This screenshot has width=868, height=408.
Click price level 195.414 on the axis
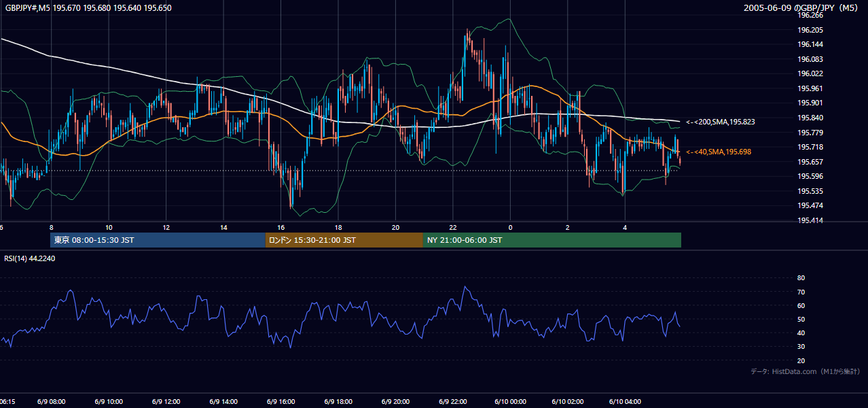click(x=810, y=220)
